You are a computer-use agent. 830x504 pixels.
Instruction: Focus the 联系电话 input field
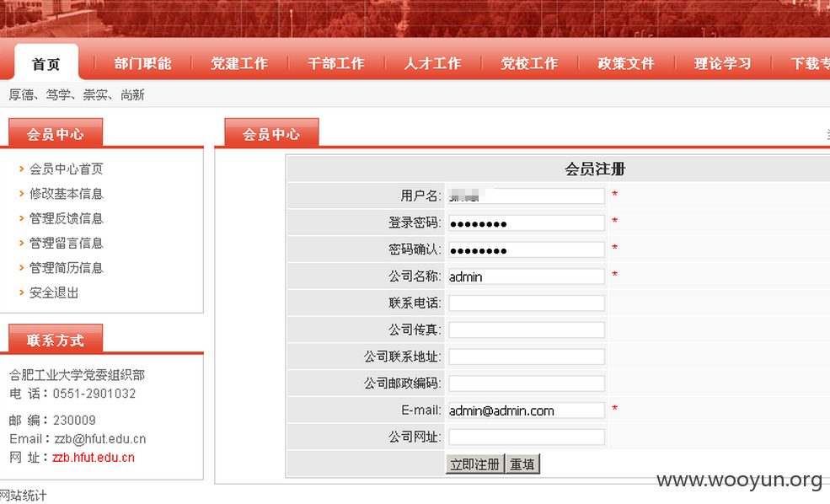coord(527,303)
